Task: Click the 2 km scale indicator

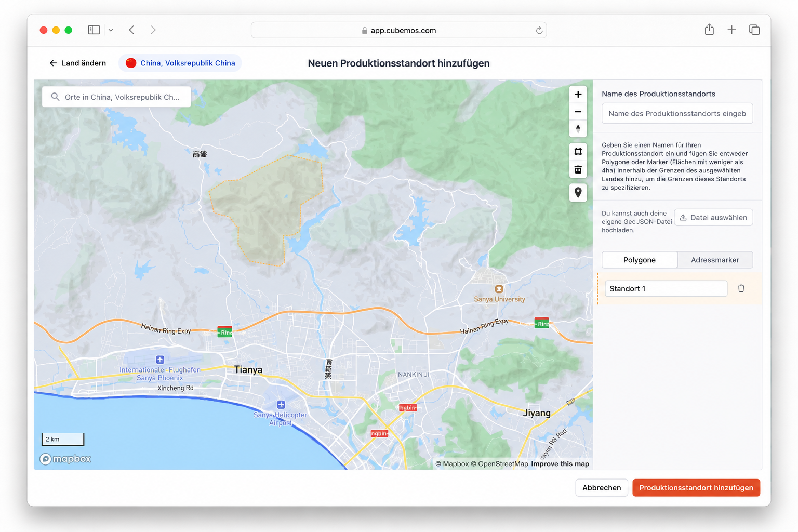Action: 63,440
